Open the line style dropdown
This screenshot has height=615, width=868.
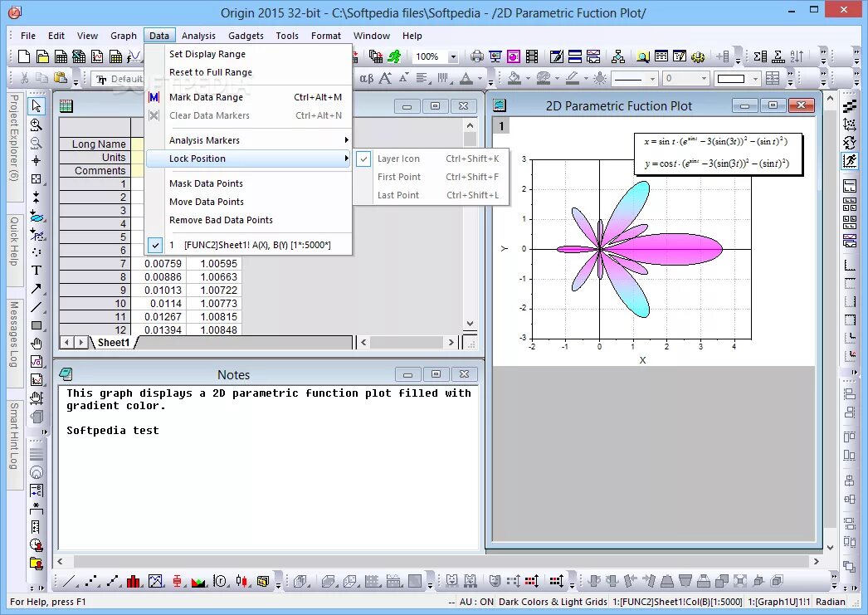[652, 79]
